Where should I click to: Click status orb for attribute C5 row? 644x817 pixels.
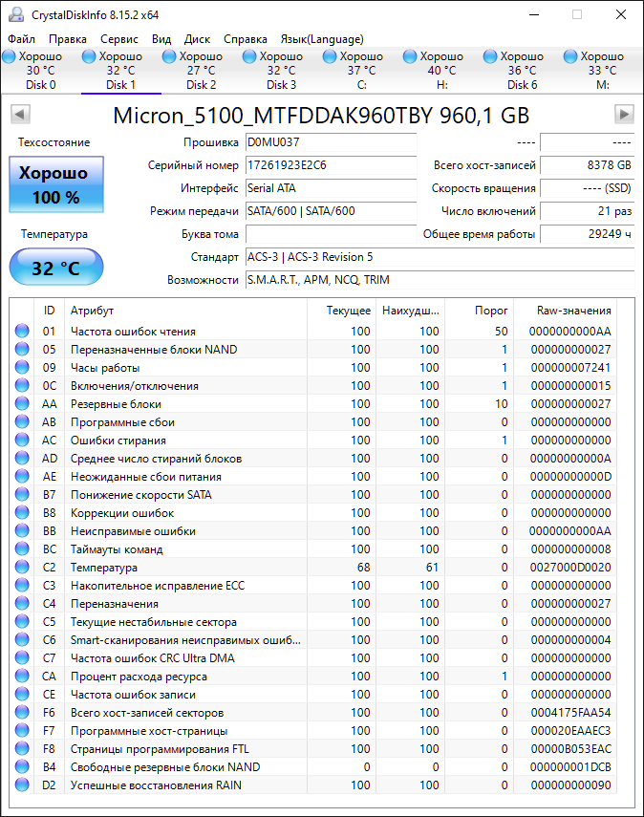(x=22, y=622)
